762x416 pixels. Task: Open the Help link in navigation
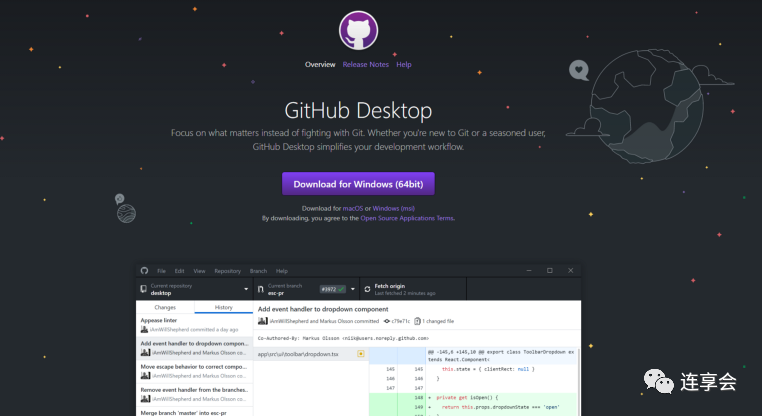[403, 64]
